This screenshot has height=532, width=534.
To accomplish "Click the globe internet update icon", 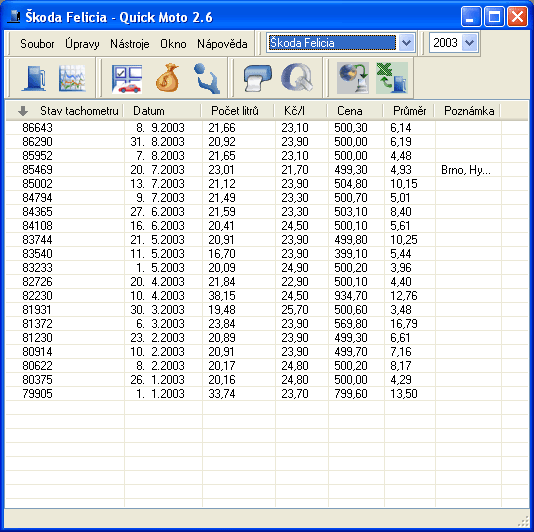I will [353, 78].
